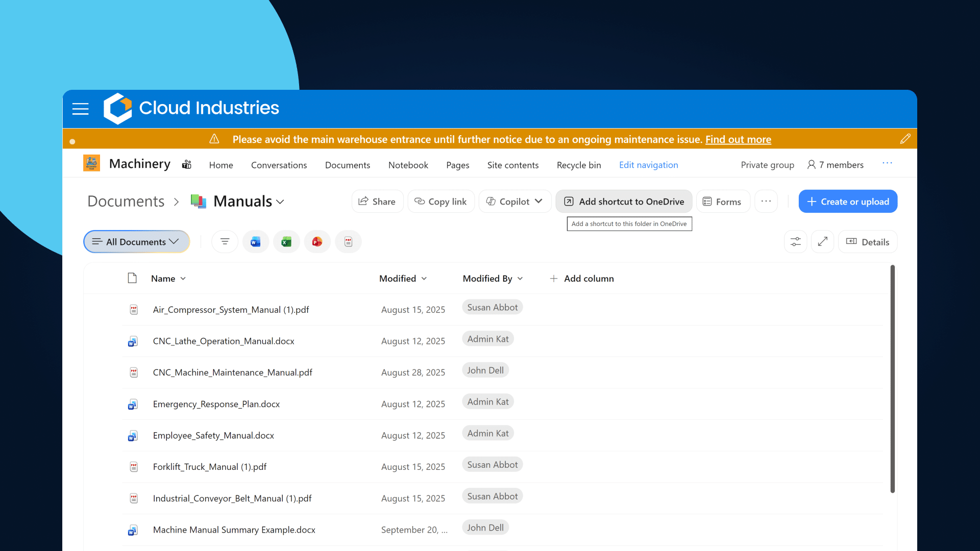The width and height of the screenshot is (980, 551).
Task: Open the view settings sliders icon
Action: click(796, 242)
